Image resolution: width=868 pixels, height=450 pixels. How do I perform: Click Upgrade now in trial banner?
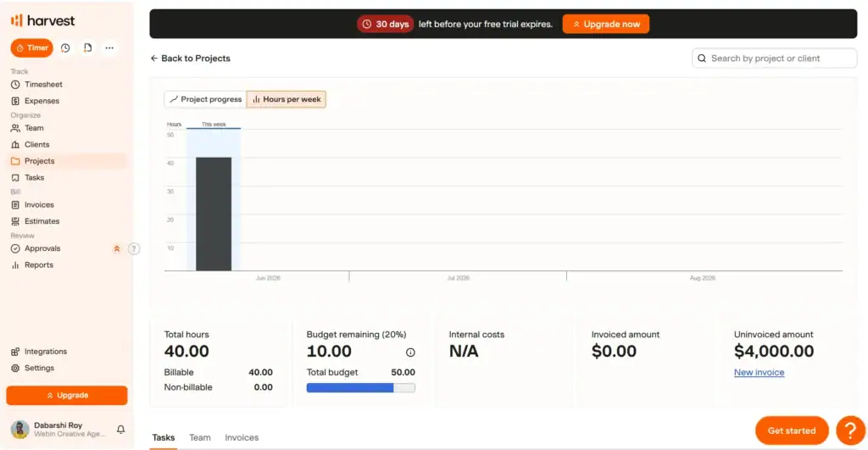coord(606,24)
